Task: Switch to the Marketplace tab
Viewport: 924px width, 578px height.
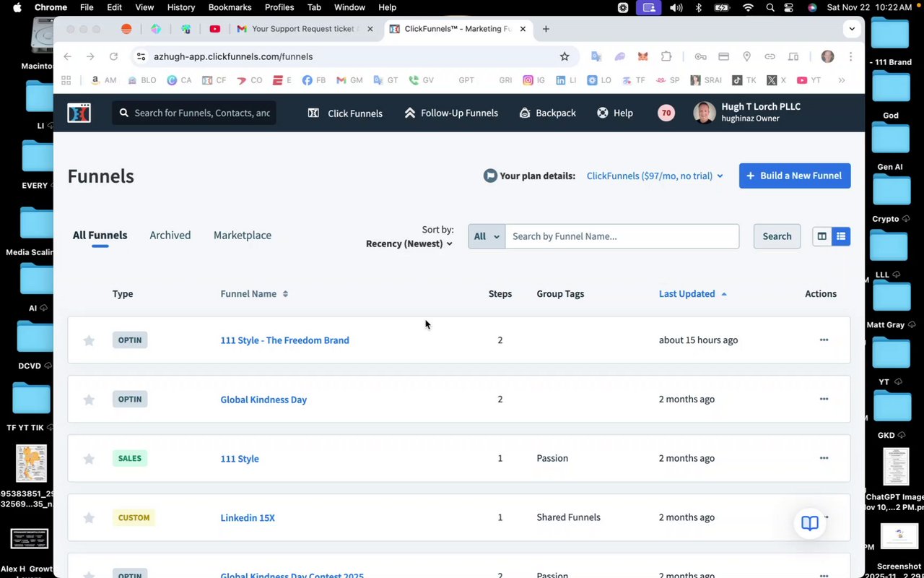Action: pyautogui.click(x=243, y=235)
